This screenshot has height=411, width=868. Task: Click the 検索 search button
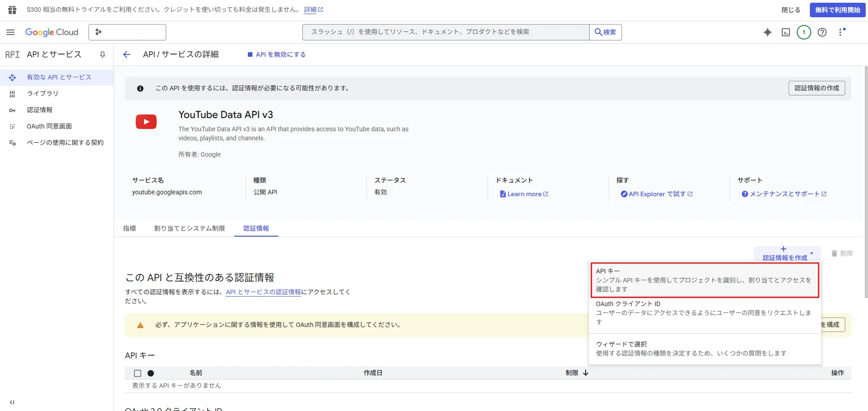pyautogui.click(x=606, y=32)
